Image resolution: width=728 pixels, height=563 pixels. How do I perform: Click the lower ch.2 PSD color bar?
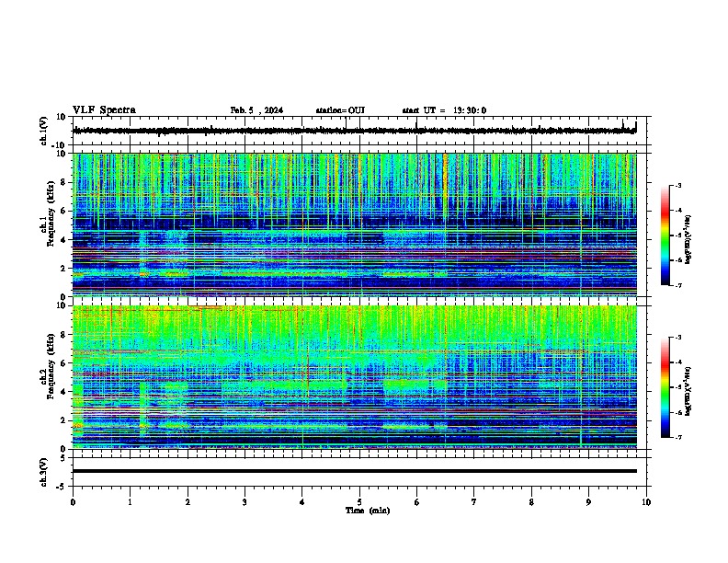click(x=665, y=387)
